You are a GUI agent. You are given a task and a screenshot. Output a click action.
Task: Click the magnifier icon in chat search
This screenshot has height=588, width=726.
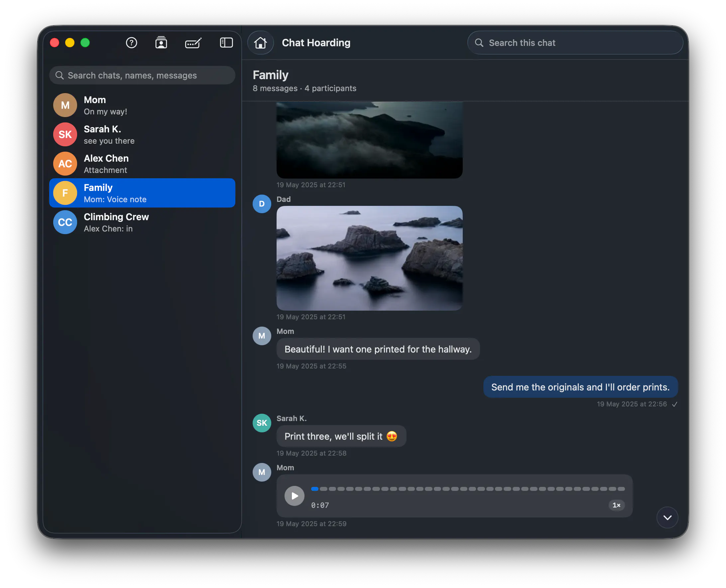(479, 43)
